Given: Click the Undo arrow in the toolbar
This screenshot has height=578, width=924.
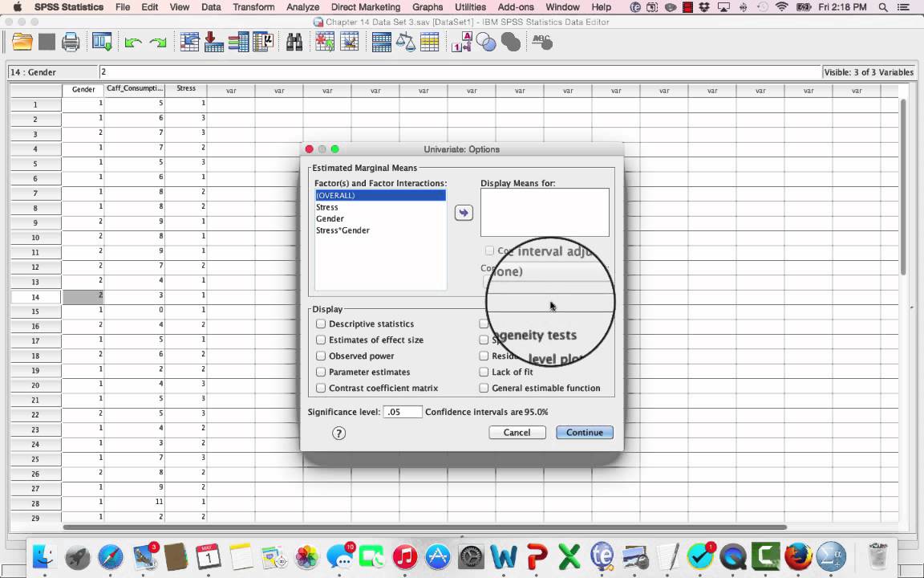Looking at the screenshot, I should [x=133, y=43].
